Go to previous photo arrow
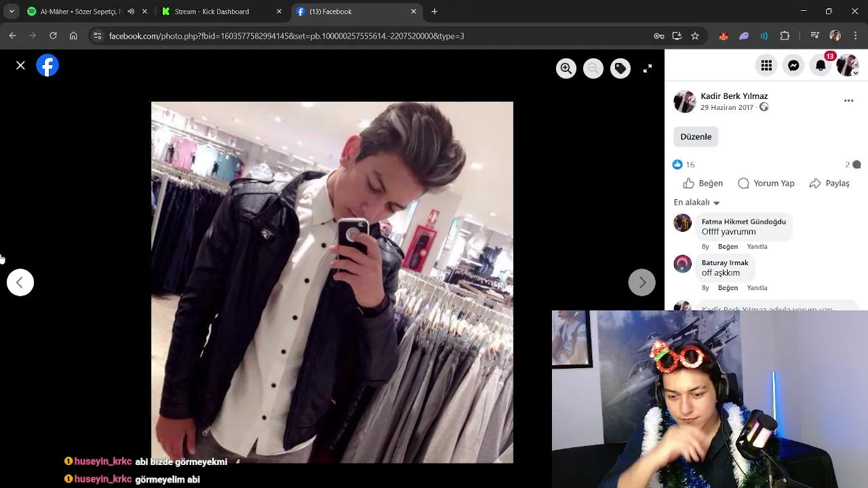Viewport: 868px width, 488px height. (20, 283)
